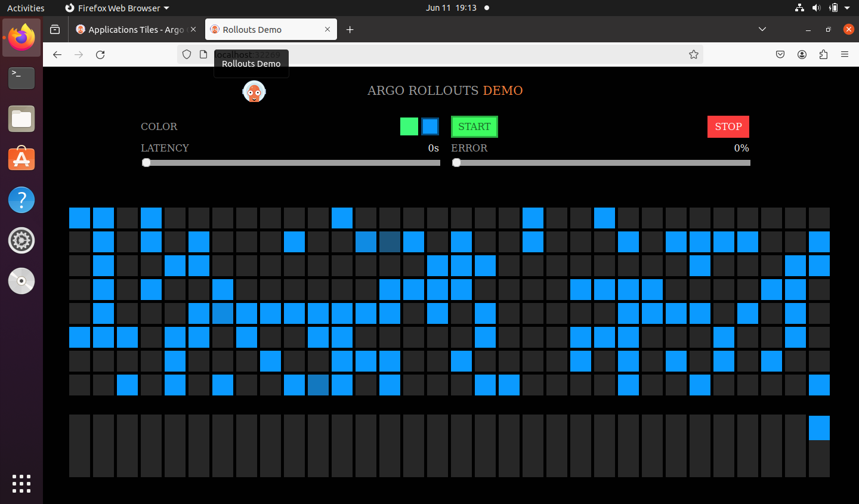
Task: Select the green color swatch
Action: pos(409,126)
